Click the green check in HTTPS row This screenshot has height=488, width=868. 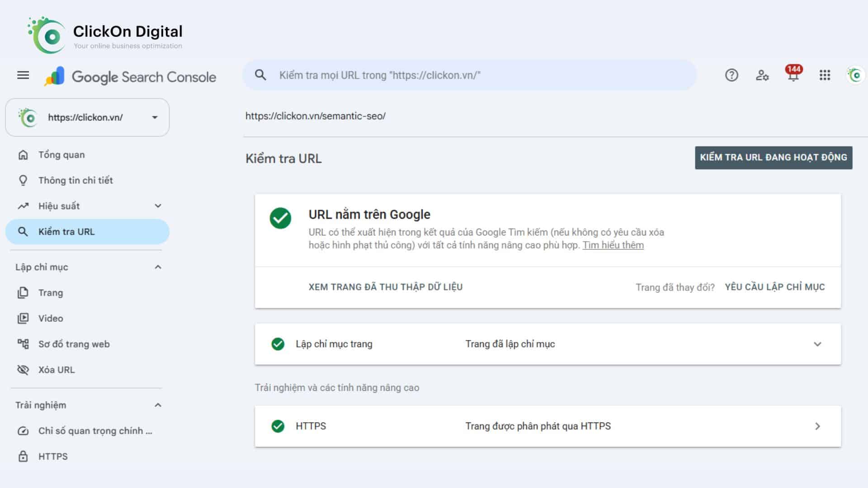click(278, 426)
